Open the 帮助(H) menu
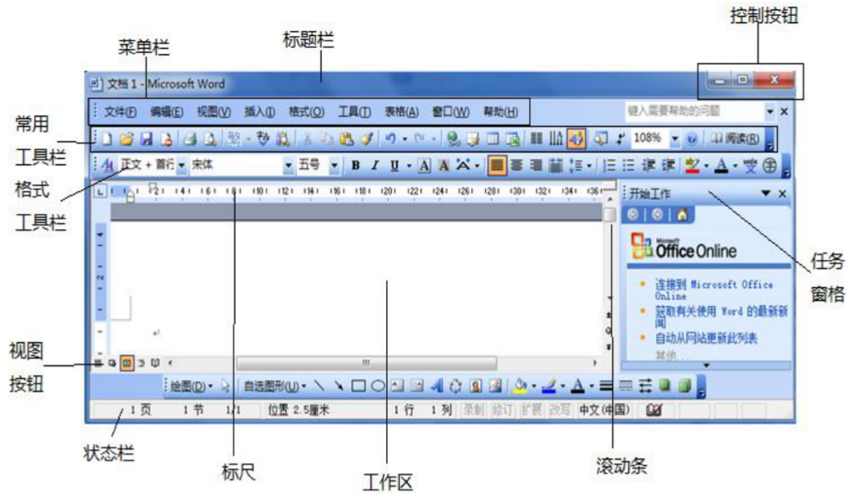Image resolution: width=857 pixels, height=504 pixels. coord(500,112)
